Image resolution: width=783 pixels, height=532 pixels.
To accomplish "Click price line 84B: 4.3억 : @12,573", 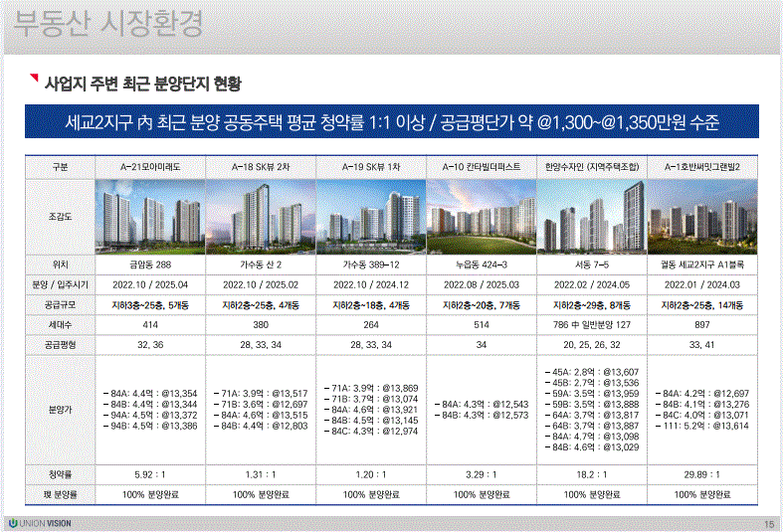I will (x=482, y=416).
